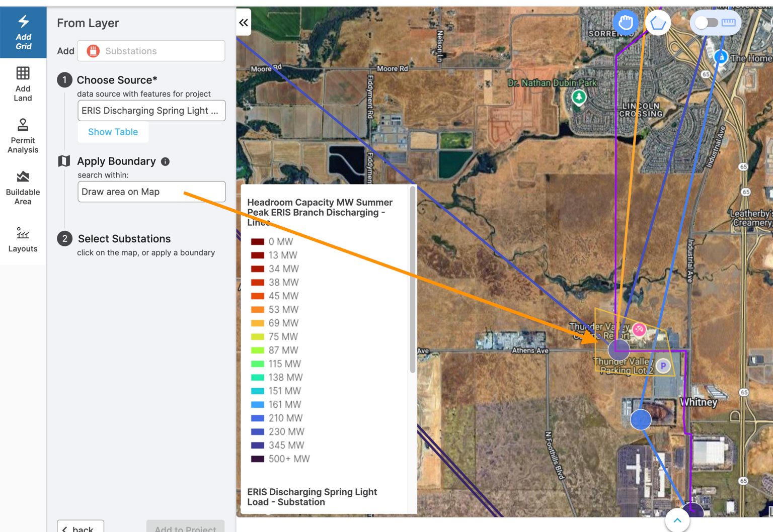Screen dimensions: 773x532
Task: Enable the ruler measurement toggle
Action: (x=715, y=22)
